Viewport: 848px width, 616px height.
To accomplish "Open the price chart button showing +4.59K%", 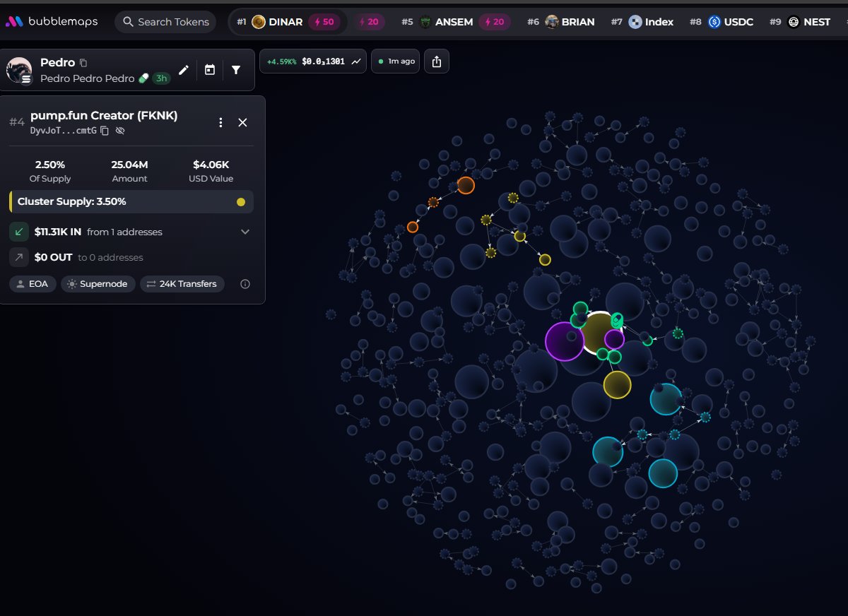I will (x=314, y=61).
